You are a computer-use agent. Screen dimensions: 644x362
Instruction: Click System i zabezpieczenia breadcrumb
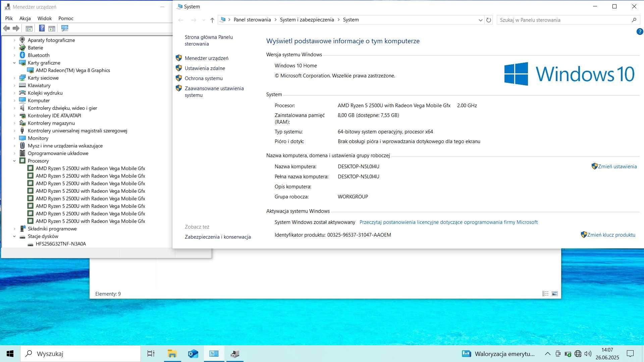[307, 20]
